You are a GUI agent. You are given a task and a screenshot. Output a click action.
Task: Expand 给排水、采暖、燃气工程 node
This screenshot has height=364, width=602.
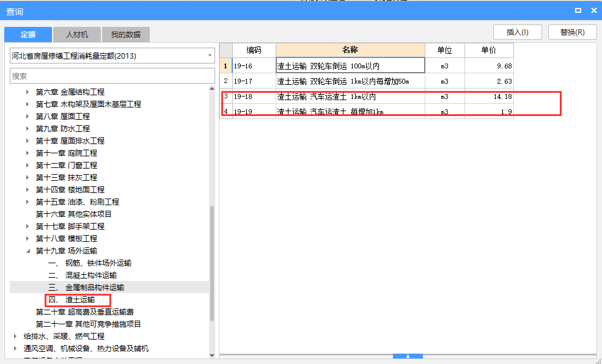click(15, 337)
